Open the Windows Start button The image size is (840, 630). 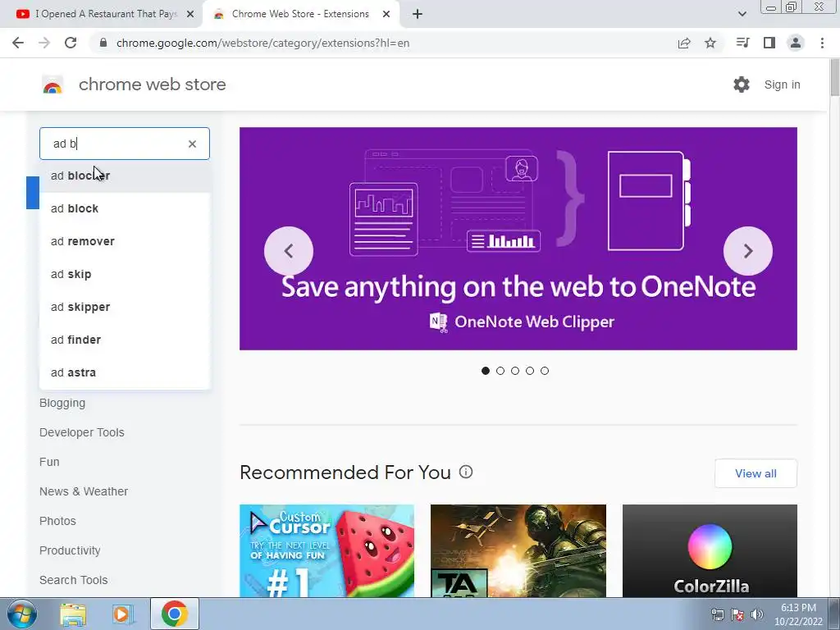coord(22,614)
